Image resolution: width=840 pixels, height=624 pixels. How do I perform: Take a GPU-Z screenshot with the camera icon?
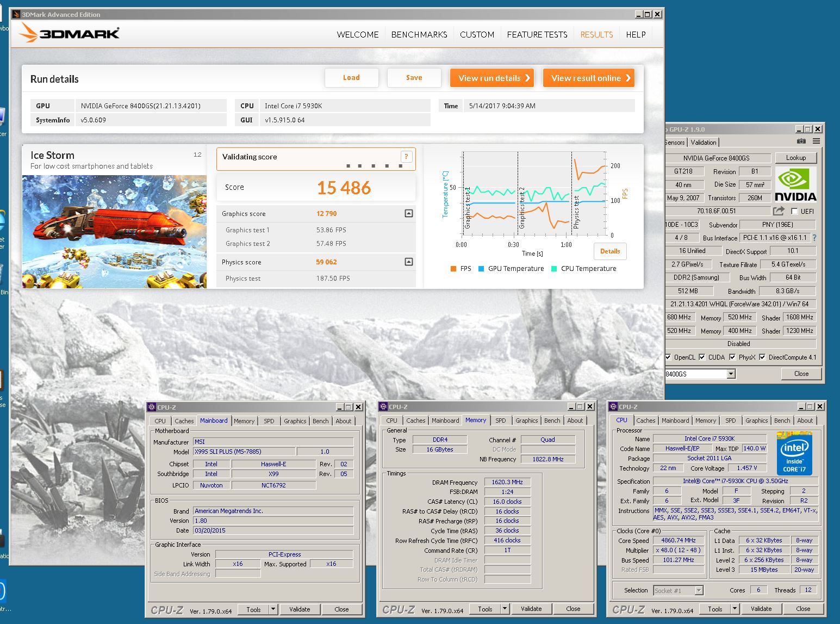[801, 141]
